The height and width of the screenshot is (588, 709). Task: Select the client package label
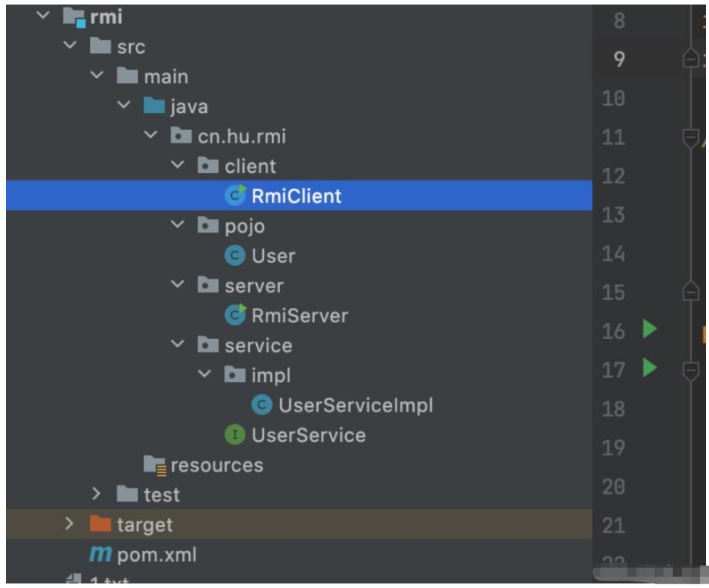tap(250, 166)
